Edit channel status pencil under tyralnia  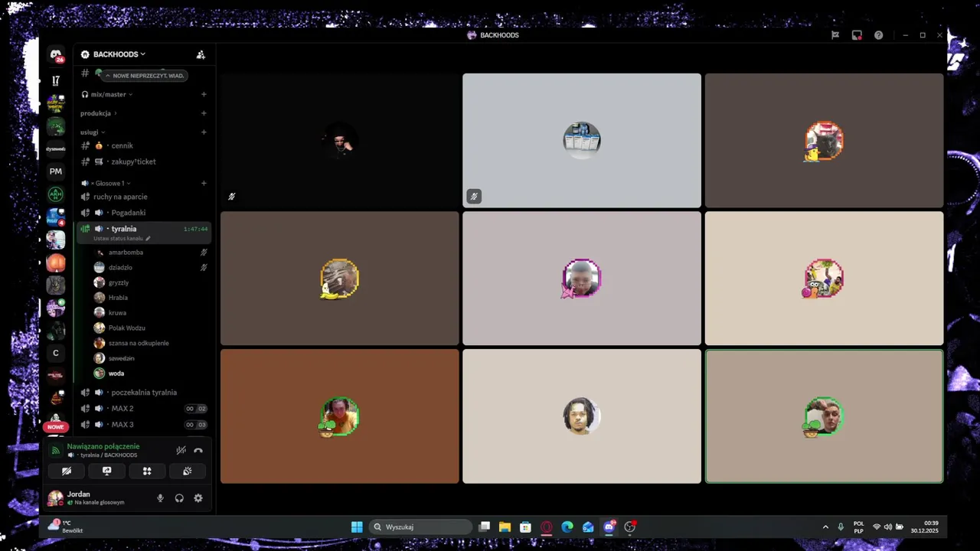click(149, 238)
